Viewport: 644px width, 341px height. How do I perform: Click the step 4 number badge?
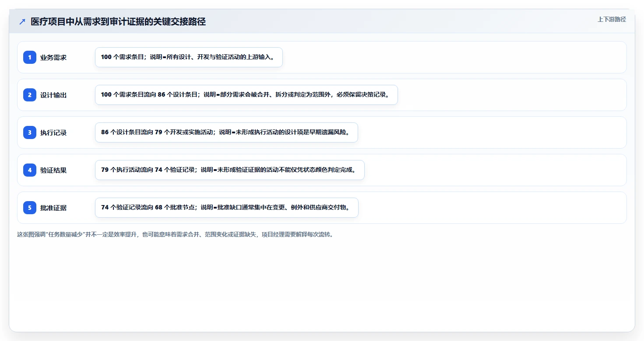coord(30,170)
